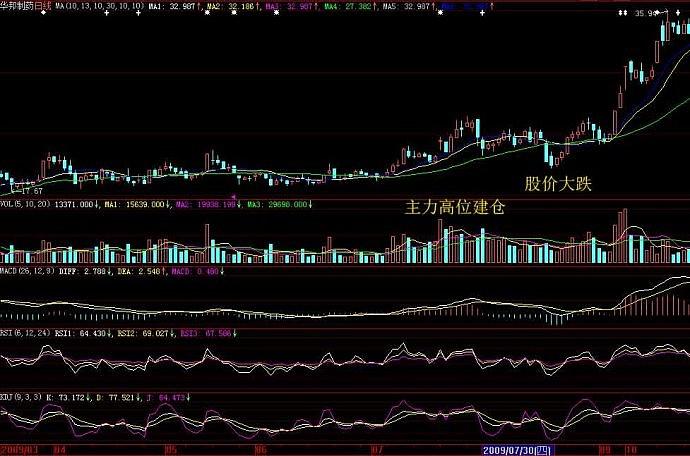Click the 07 month label on time axis
Screen dimensions: 690x456
(377, 450)
